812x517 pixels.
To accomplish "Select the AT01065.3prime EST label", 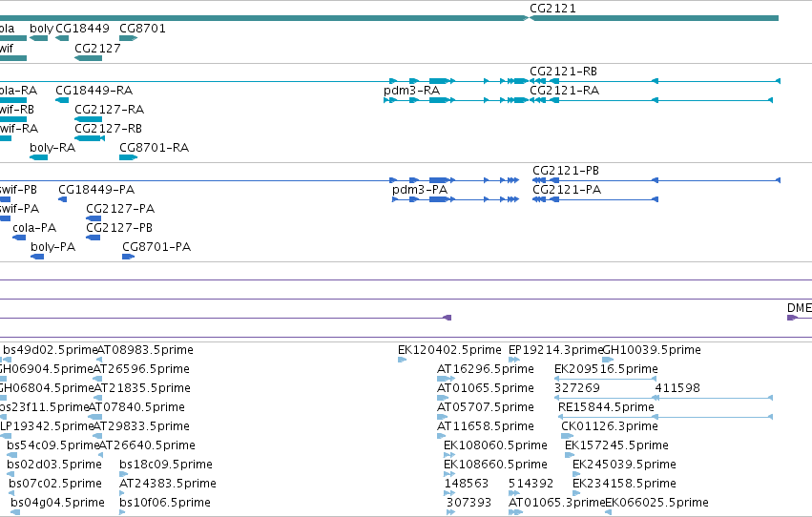I will click(556, 504).
